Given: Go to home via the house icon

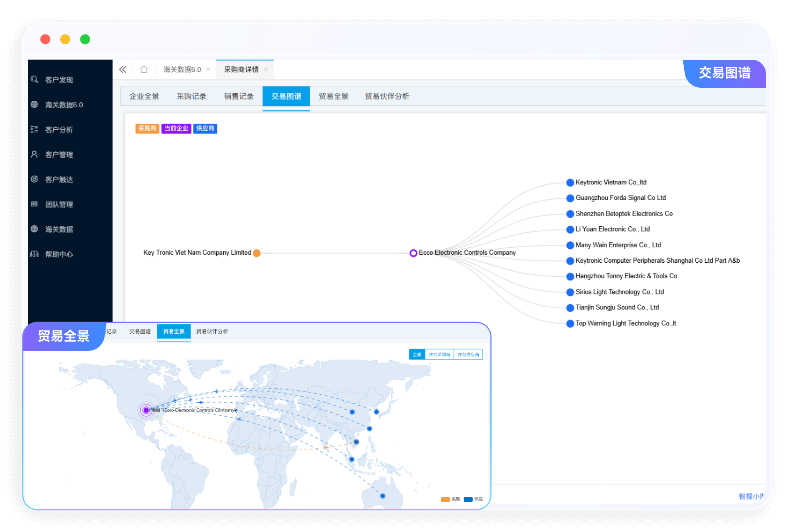Looking at the screenshot, I should click(144, 70).
